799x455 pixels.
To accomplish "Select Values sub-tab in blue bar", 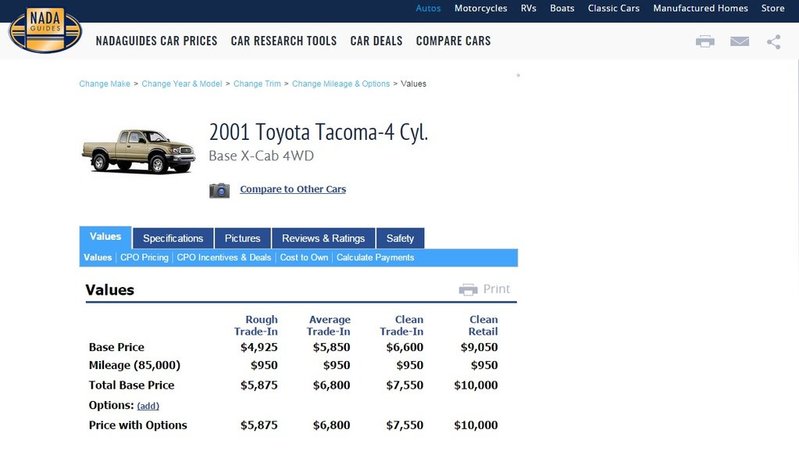I will 97,258.
